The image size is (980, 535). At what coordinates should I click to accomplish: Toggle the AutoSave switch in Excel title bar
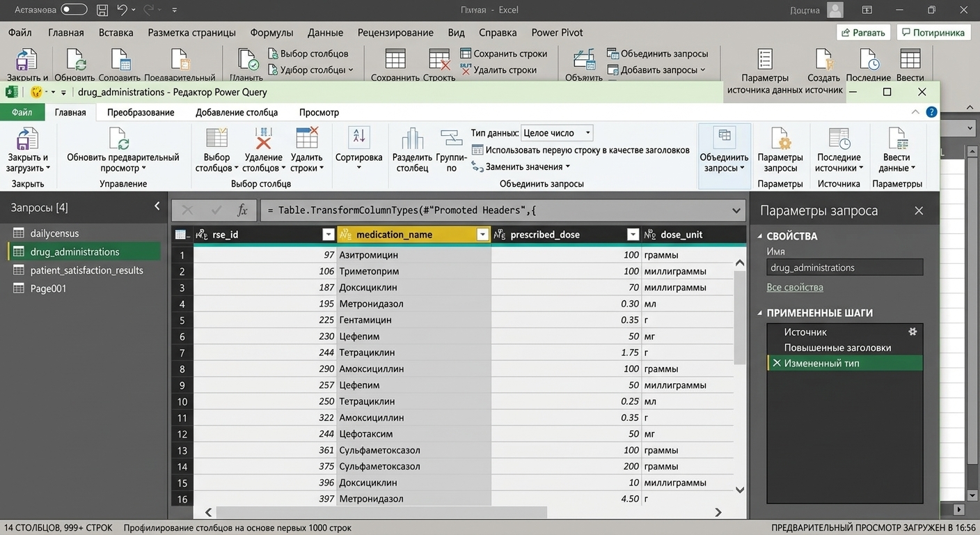[x=74, y=10]
